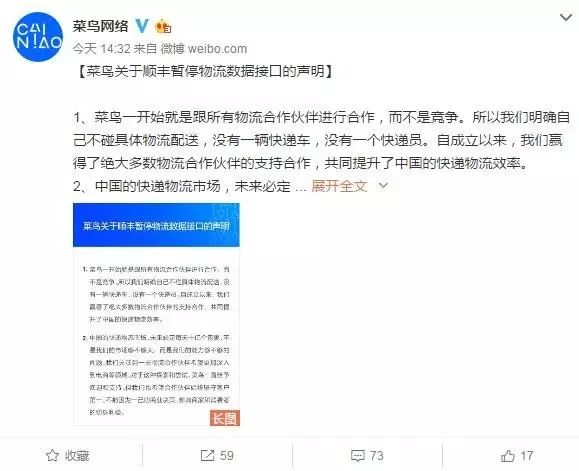Open the 菜鸟网络 username link
This screenshot has height=471, width=579.
[100, 26]
